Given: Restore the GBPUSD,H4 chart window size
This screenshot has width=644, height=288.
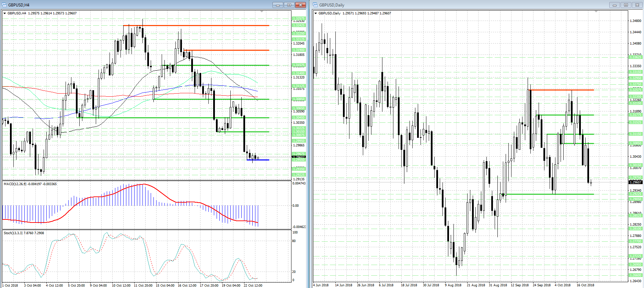Looking at the screenshot, I should pos(289,5).
